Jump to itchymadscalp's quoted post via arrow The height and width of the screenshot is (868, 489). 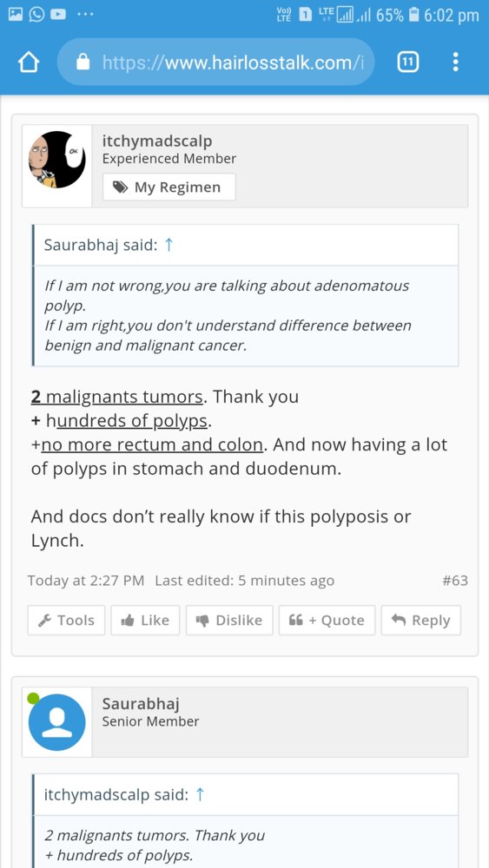tap(201, 795)
